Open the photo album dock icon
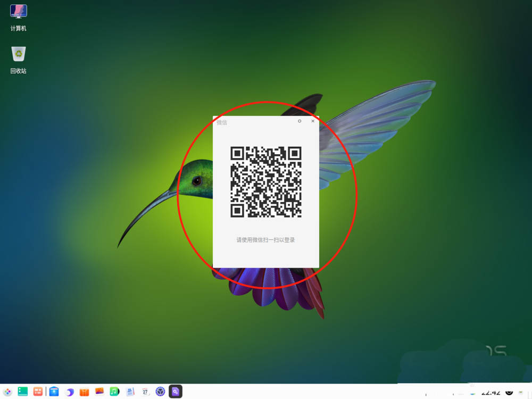 tap(99, 392)
